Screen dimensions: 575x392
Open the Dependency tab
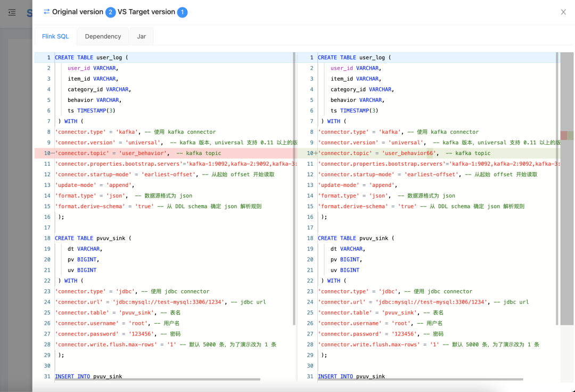[103, 36]
